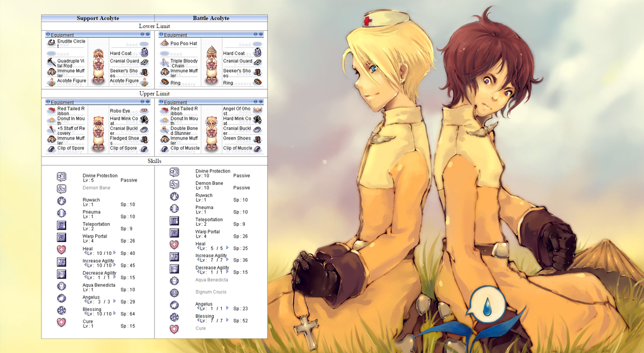Image resolution: width=644 pixels, height=353 pixels.
Task: Click the Teleportation skill icon under Battle Acolyte
Action: (x=175, y=221)
